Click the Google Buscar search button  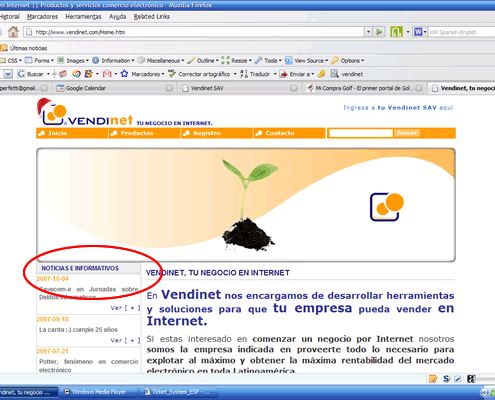31,74
